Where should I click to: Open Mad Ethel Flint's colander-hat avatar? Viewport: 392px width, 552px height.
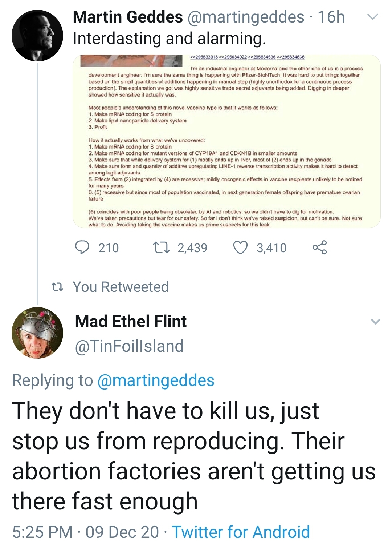[37, 333]
